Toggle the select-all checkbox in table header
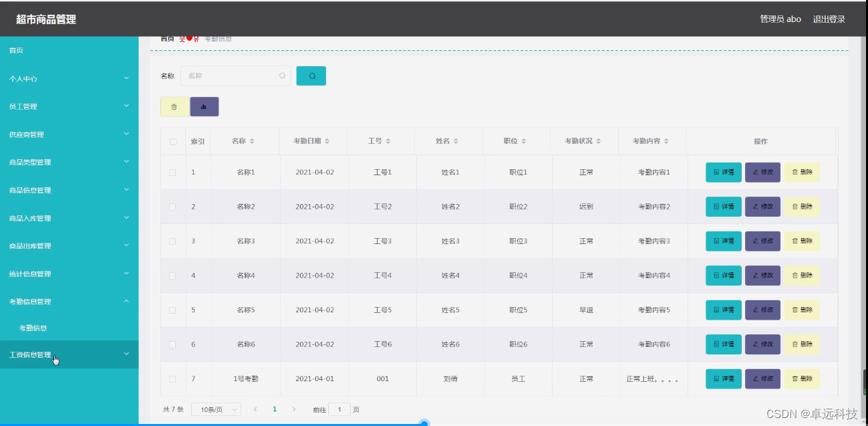Screen dimensions: 868x426 [172, 140]
